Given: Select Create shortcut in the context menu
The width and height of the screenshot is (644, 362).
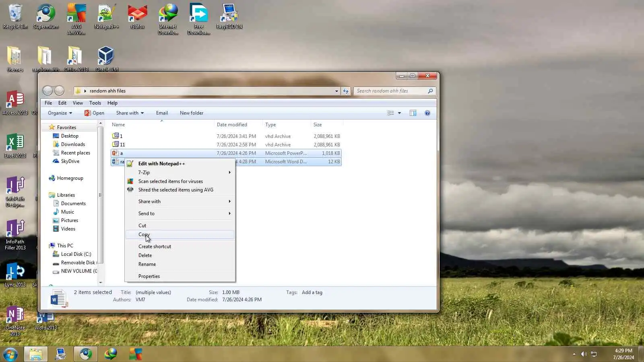Looking at the screenshot, I should [x=180, y=247].
